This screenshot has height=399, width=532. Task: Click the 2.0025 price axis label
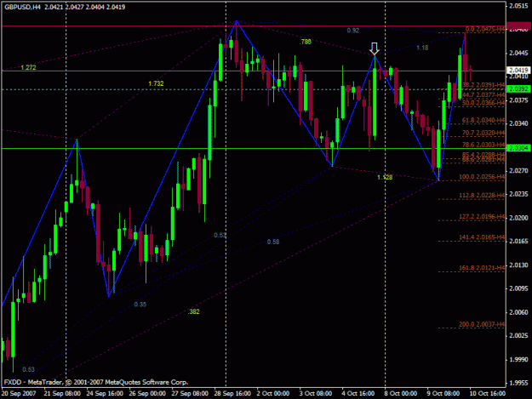(518, 335)
